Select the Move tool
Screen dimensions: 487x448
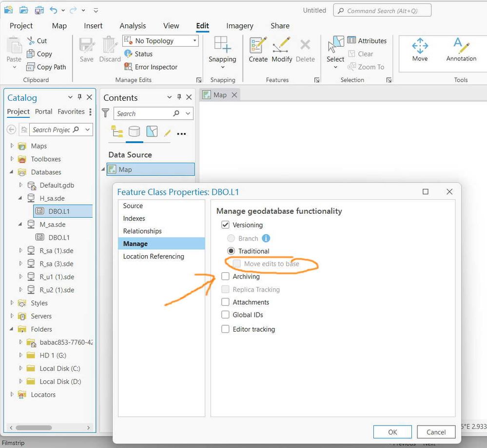pos(420,50)
